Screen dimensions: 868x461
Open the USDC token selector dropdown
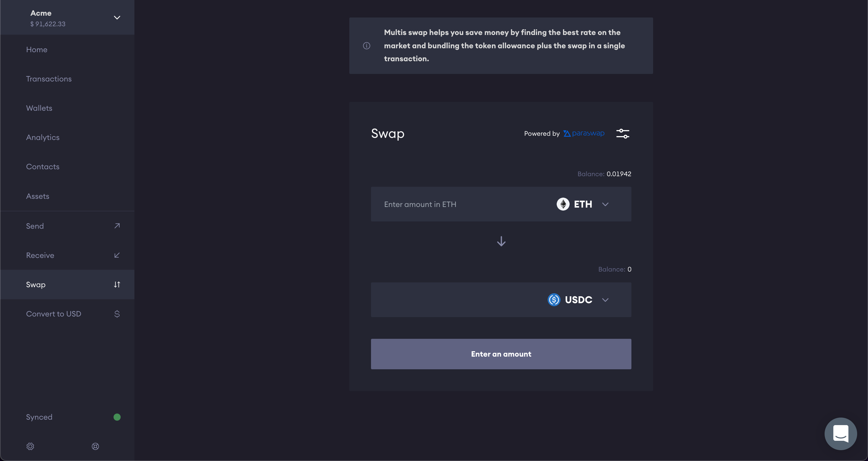click(x=605, y=300)
